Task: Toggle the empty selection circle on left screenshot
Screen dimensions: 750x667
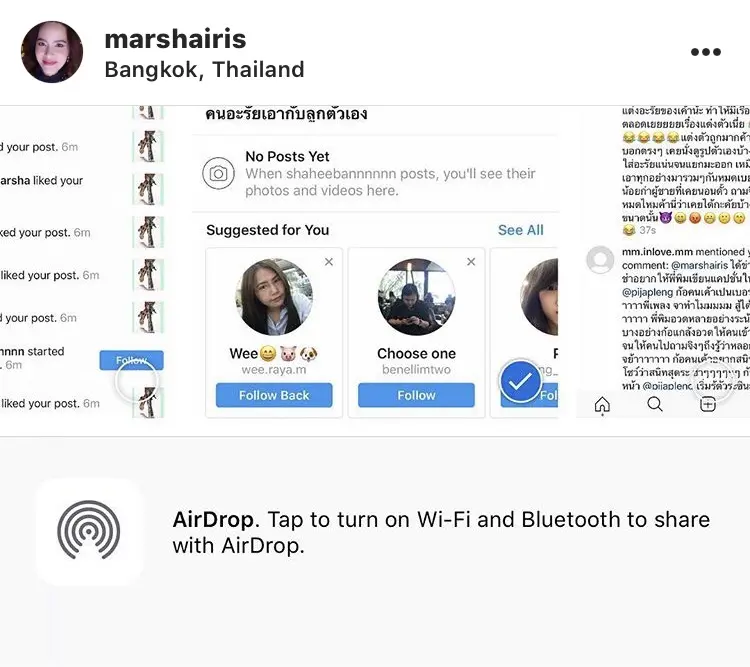Action: click(x=136, y=381)
